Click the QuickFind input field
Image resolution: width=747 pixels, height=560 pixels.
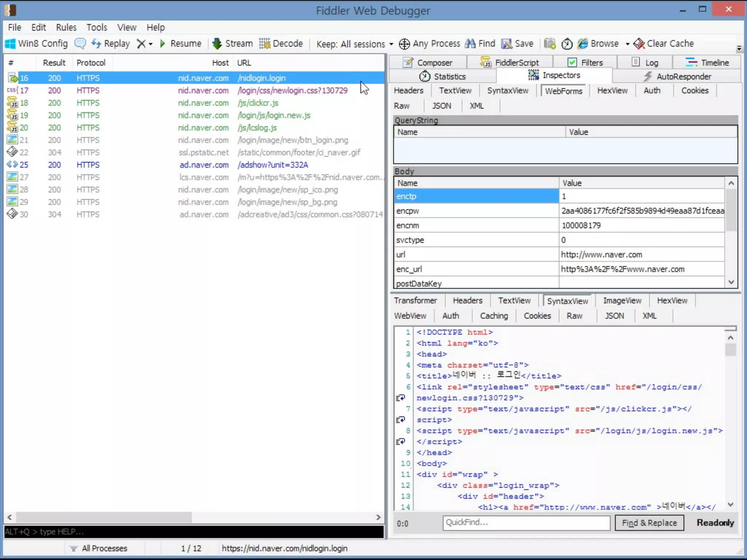tap(526, 522)
